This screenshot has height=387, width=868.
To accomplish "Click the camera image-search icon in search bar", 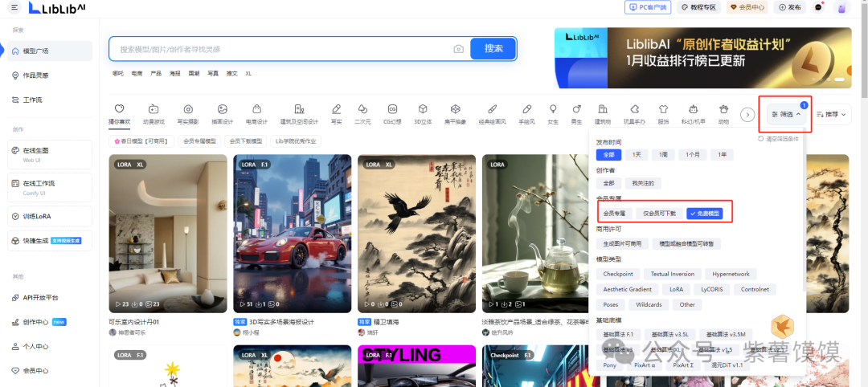I will [x=458, y=49].
